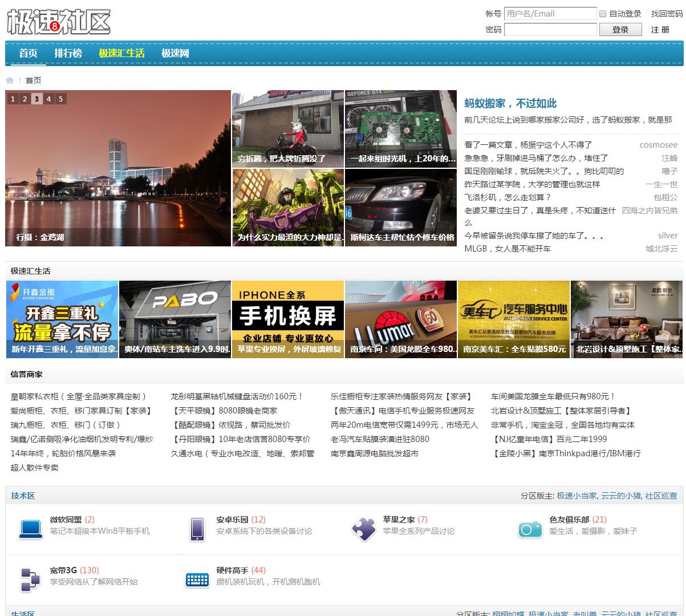Open the 美车汇 汽车服务中心 banner
The image size is (686, 616).
(x=514, y=319)
